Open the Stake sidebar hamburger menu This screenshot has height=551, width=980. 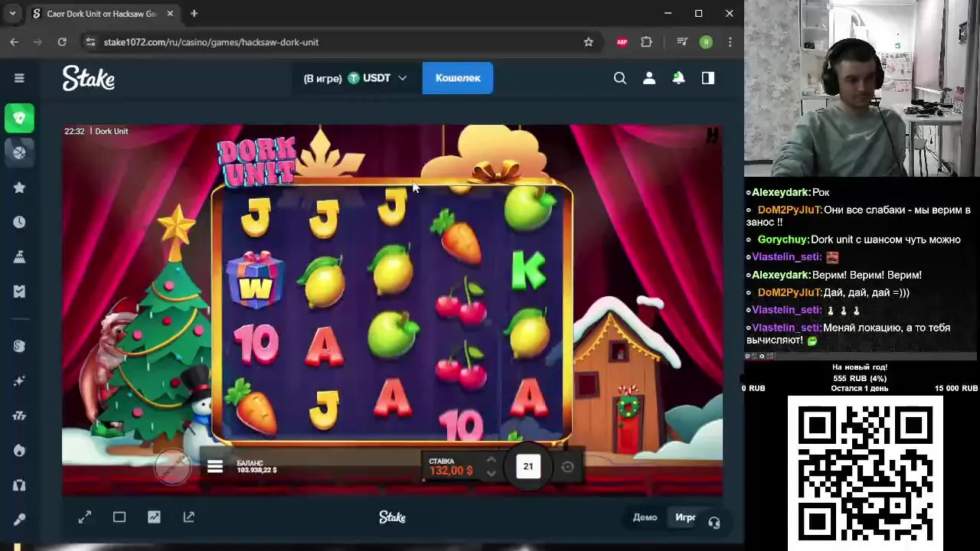tap(19, 78)
